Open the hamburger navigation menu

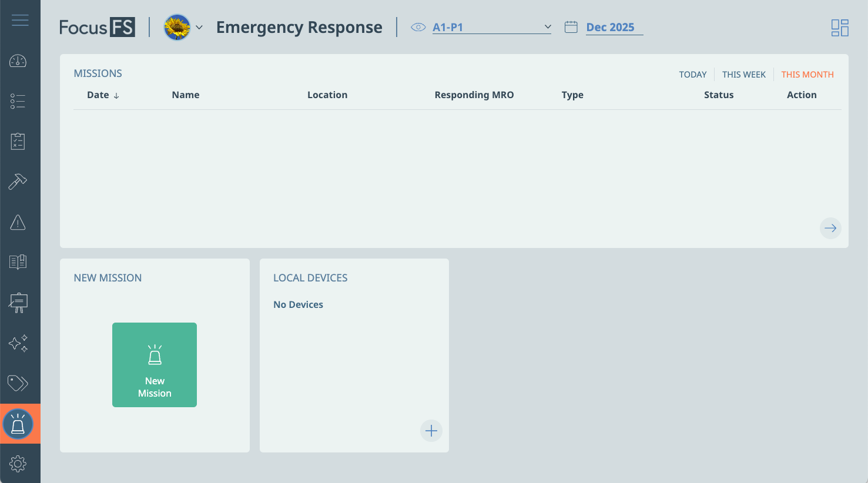pyautogui.click(x=20, y=21)
